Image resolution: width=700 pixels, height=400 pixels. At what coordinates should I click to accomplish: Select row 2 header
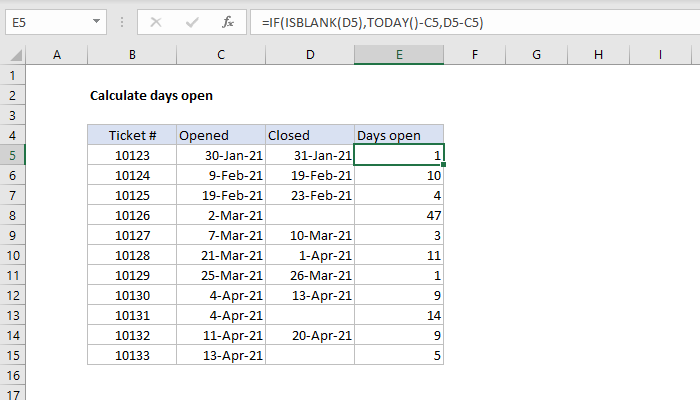(12, 96)
